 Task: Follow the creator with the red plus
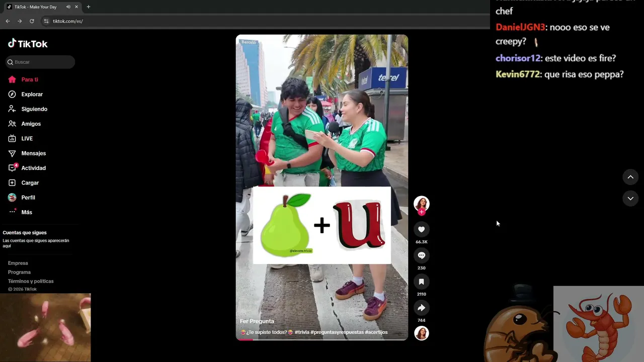[x=422, y=212]
